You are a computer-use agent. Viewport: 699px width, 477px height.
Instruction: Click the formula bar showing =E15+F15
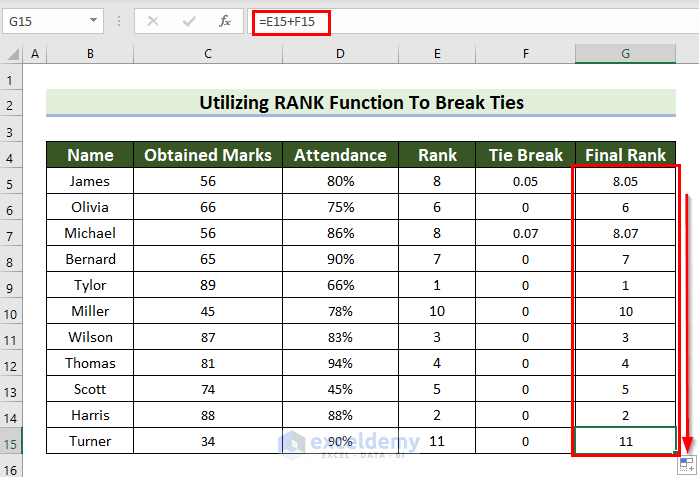click(x=475, y=21)
